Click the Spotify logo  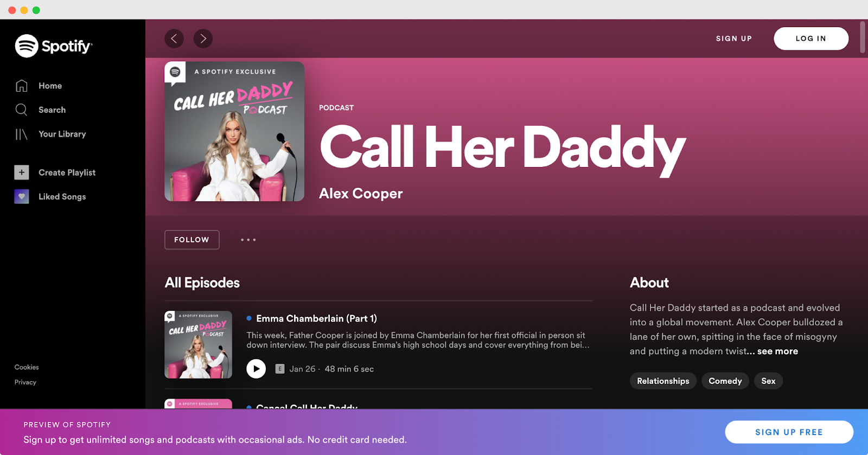(x=54, y=46)
